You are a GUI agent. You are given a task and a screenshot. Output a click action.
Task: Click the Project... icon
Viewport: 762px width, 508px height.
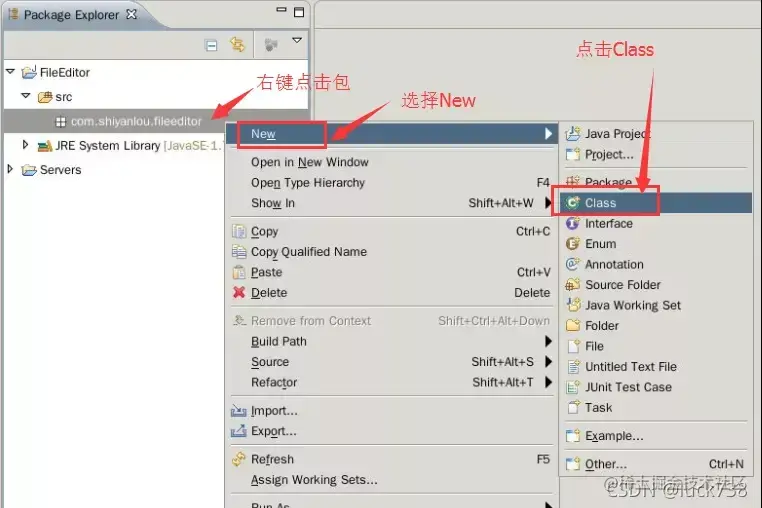[x=573, y=155]
